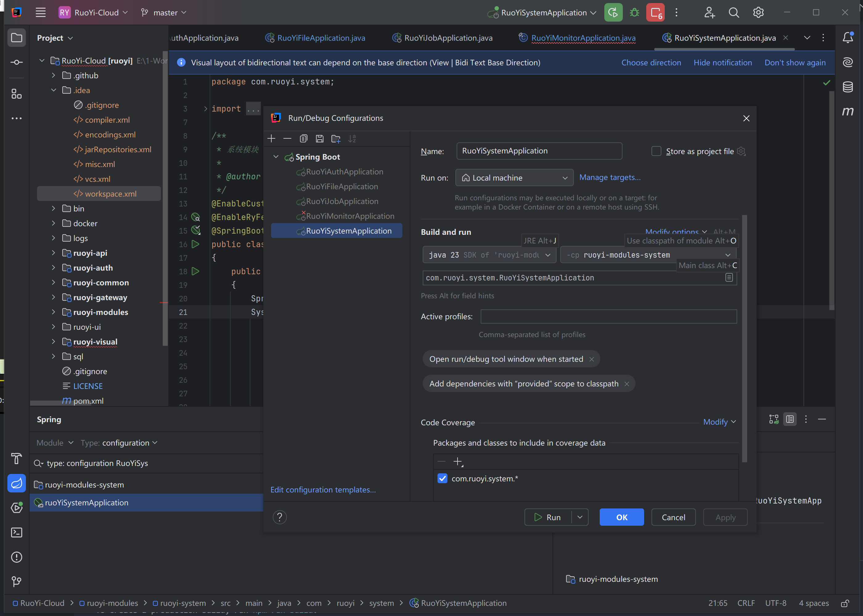Click the UTF-8 encoding status entry
863x616 pixels.
[x=775, y=603]
